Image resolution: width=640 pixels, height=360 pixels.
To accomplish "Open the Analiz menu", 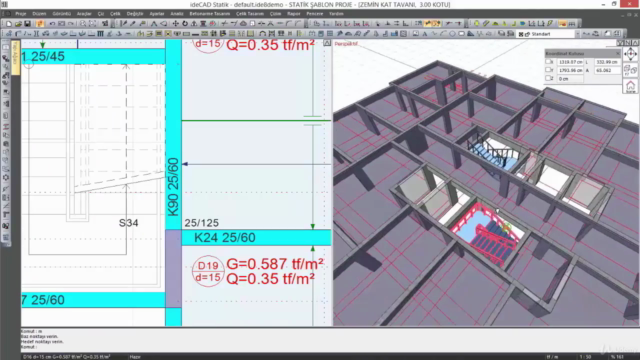I will (177, 13).
